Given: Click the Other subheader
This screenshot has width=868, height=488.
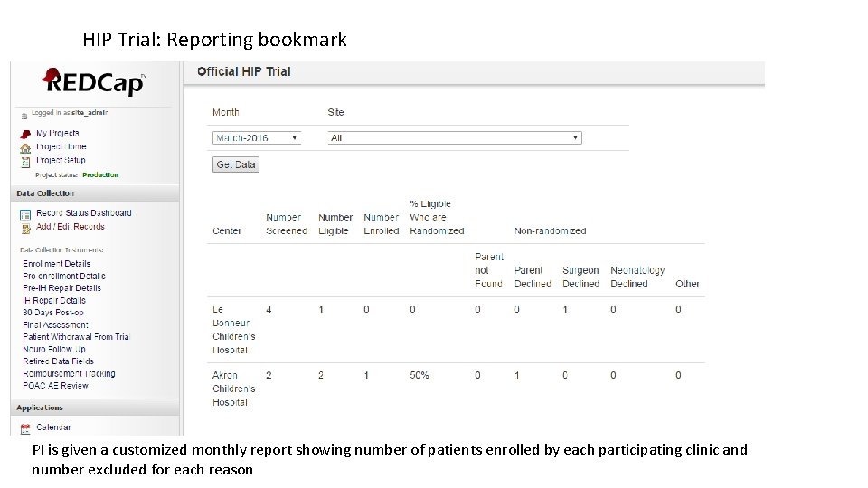Looking at the screenshot, I should (687, 284).
